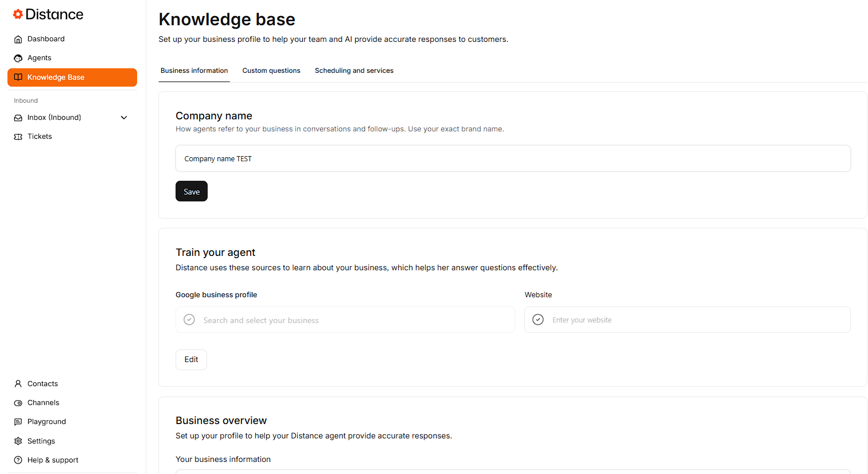Viewport: 868px width, 474px height.
Task: Open the Scheduling and services tab
Action: point(354,71)
